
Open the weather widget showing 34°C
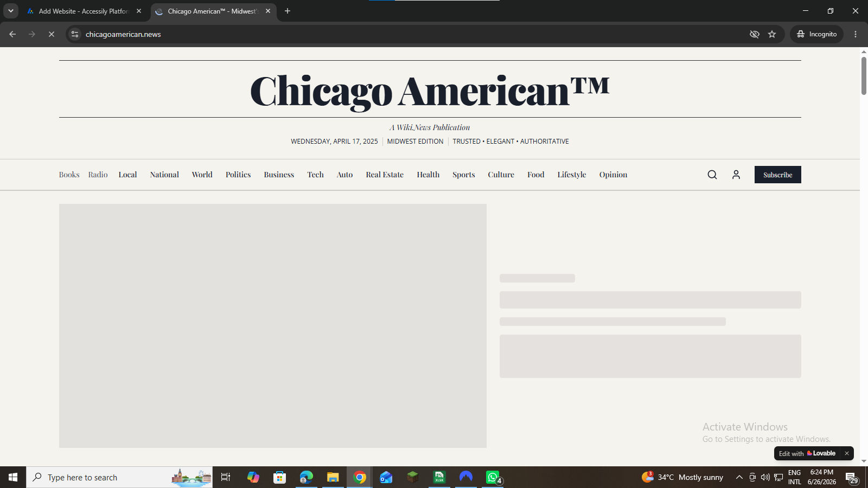tap(682, 477)
